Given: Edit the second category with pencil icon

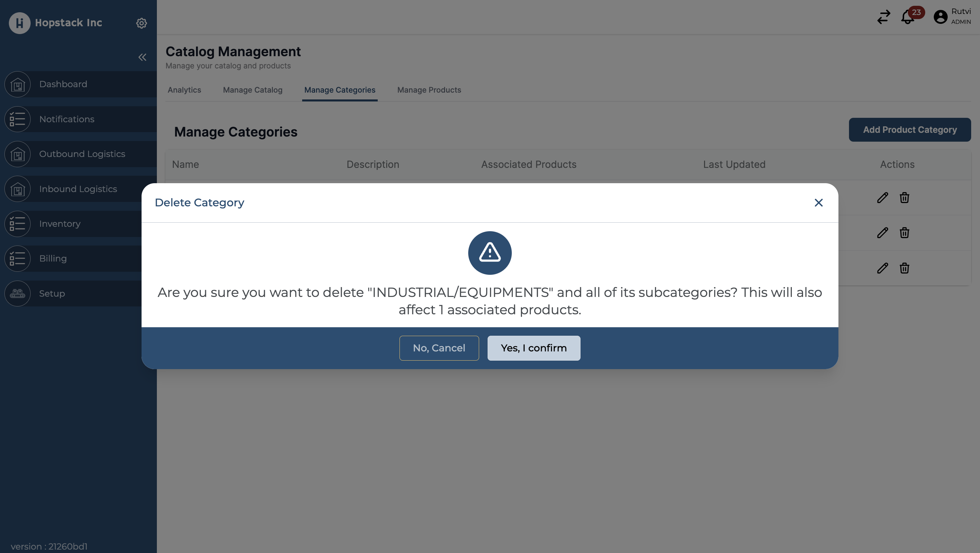Looking at the screenshot, I should (x=882, y=233).
